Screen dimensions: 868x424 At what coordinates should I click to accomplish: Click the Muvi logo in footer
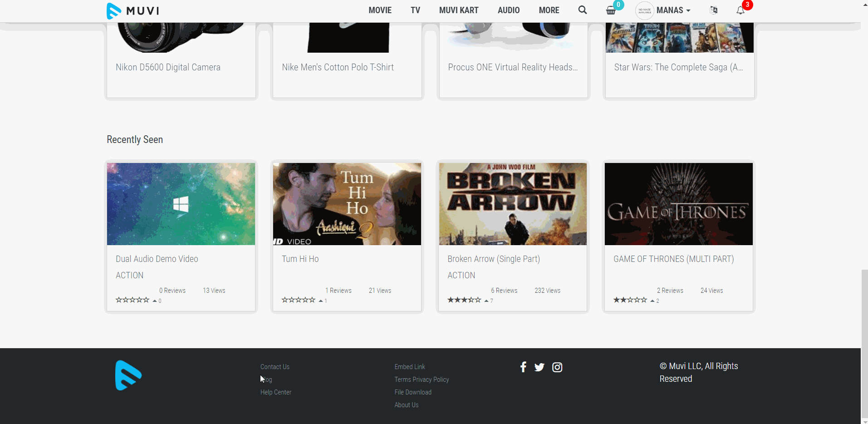(x=128, y=375)
